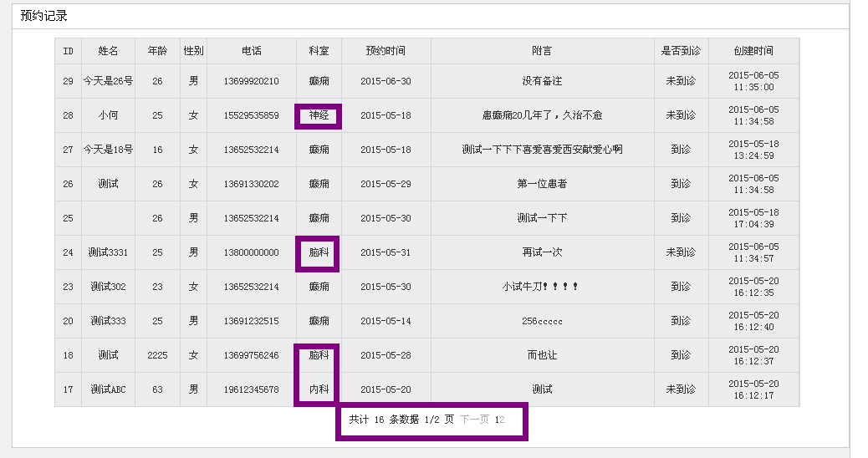
Task: Click the note 小试牛刀
Action: click(540, 287)
